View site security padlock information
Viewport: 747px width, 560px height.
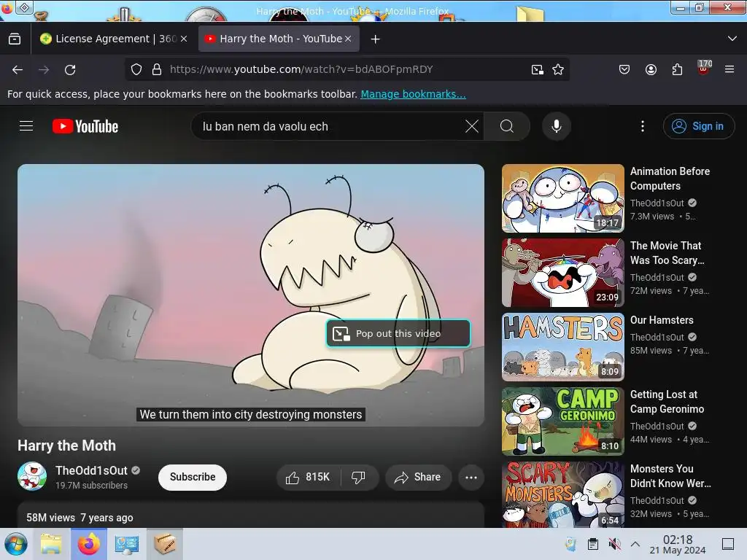tap(156, 69)
